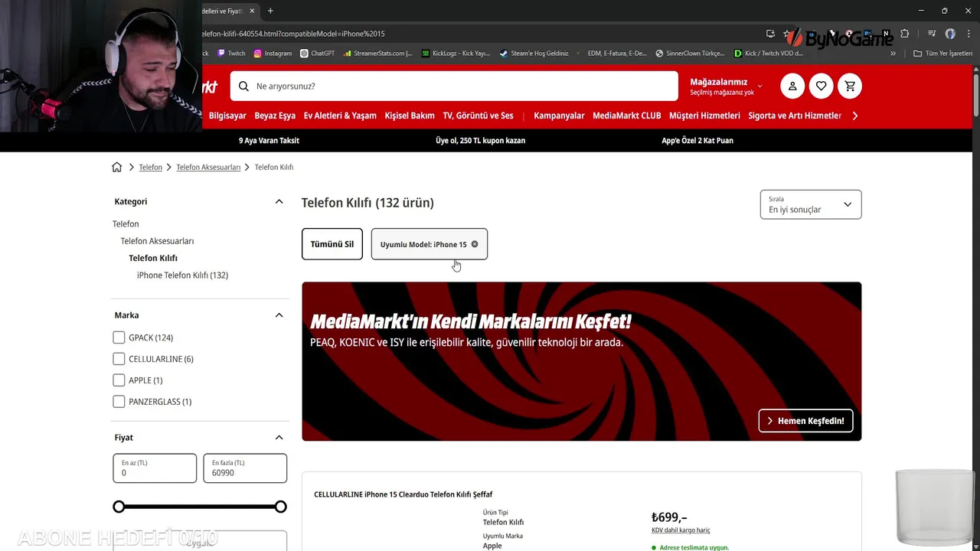
Task: Select Telefon Aksesuarları in category tree
Action: point(157,241)
